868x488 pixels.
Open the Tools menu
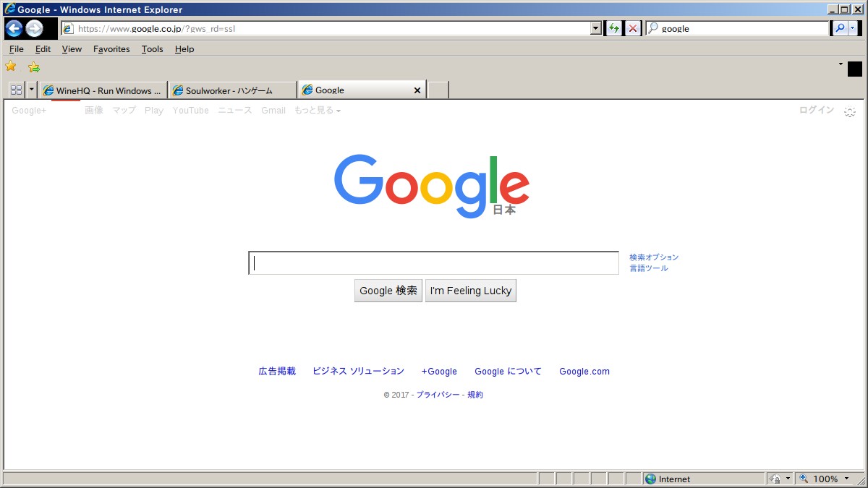153,49
